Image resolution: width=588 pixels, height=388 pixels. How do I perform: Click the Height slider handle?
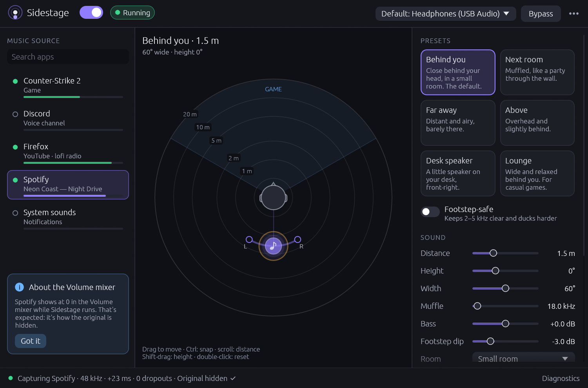pyautogui.click(x=495, y=271)
